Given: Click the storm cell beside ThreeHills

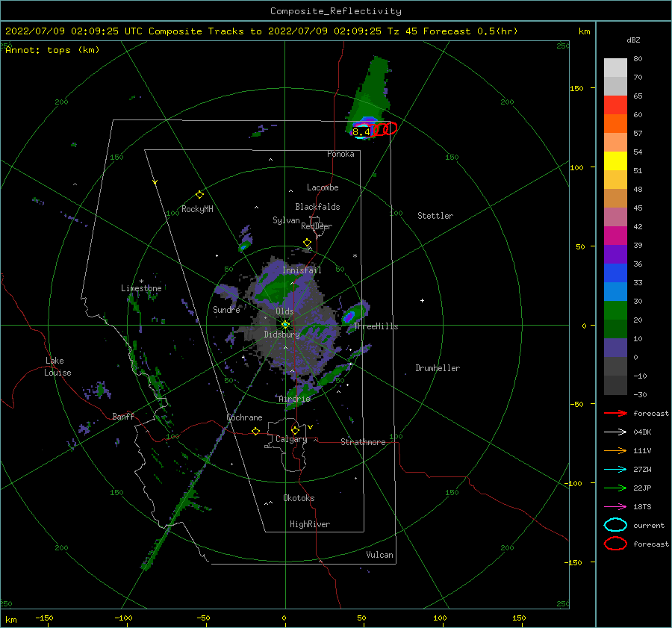Looking at the screenshot, I should coord(349,317).
